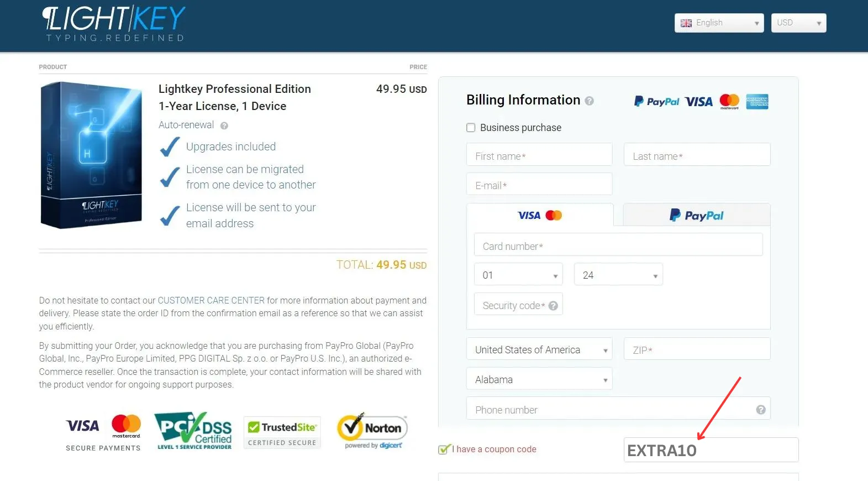Click the Card number field
Image resolution: width=868 pixels, height=481 pixels.
(618, 245)
